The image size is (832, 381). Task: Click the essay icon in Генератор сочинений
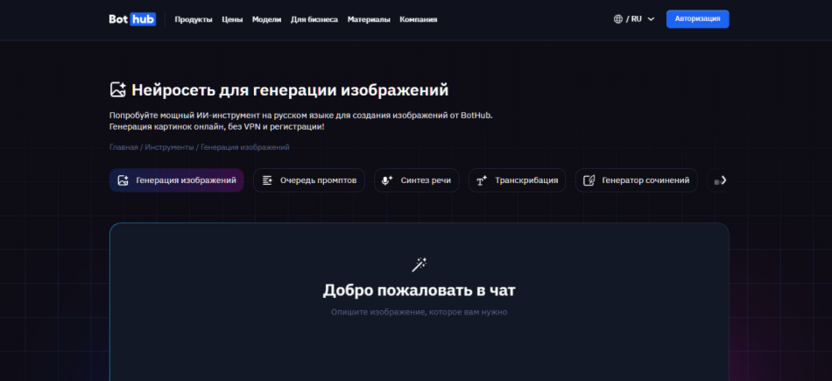click(x=588, y=180)
